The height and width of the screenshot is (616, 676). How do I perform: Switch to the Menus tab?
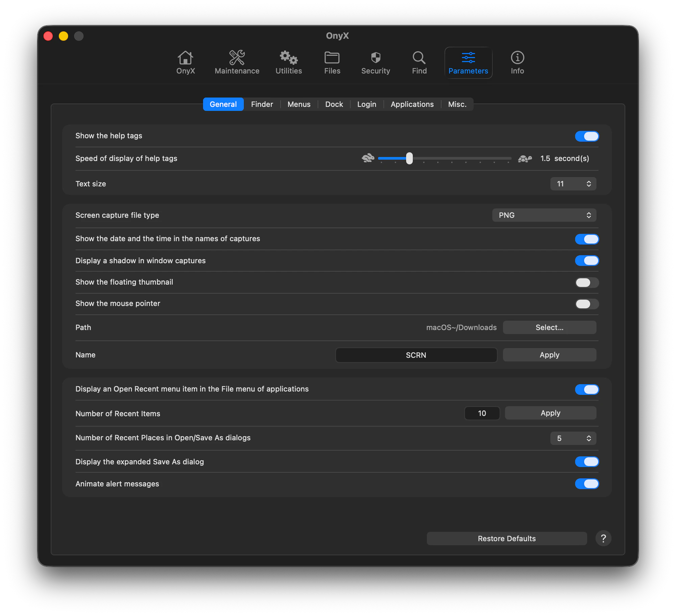pos(299,104)
